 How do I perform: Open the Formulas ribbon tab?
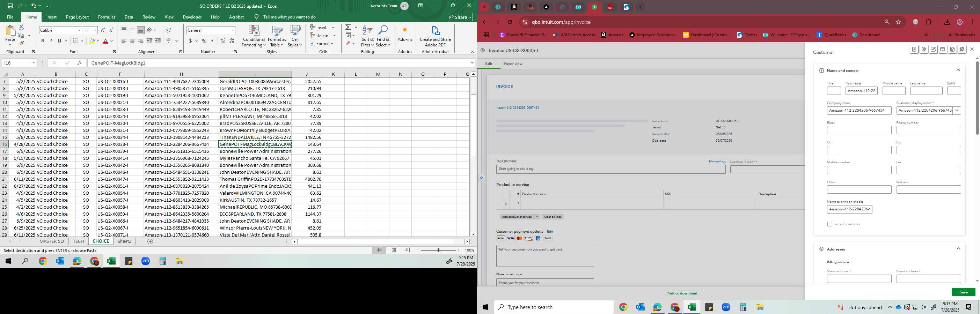[x=107, y=17]
